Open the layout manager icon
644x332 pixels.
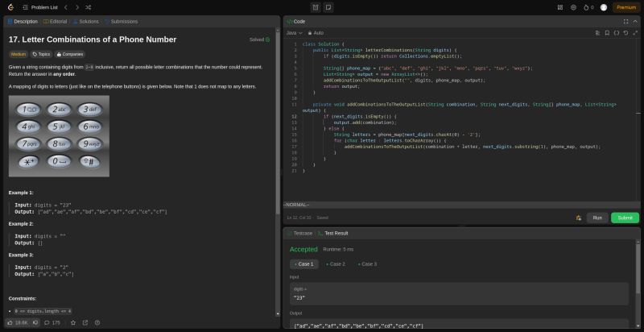tap(560, 7)
